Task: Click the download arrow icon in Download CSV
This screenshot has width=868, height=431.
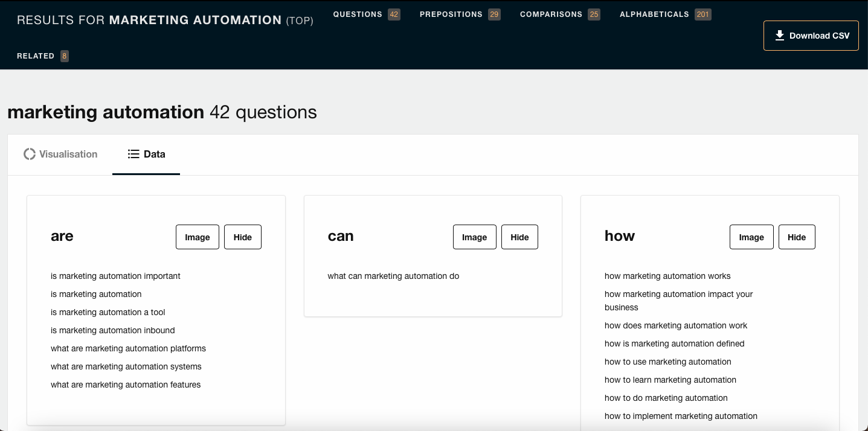Action: tap(780, 35)
